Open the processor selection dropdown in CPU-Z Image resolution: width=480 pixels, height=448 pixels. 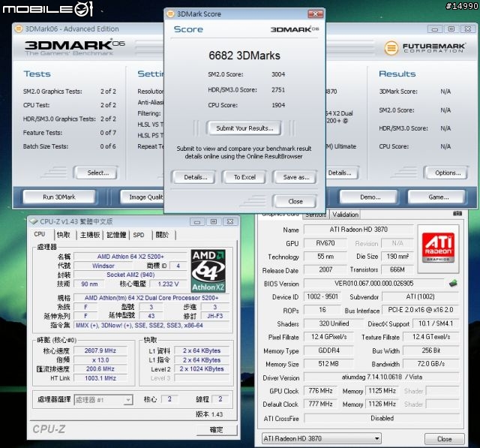point(128,400)
